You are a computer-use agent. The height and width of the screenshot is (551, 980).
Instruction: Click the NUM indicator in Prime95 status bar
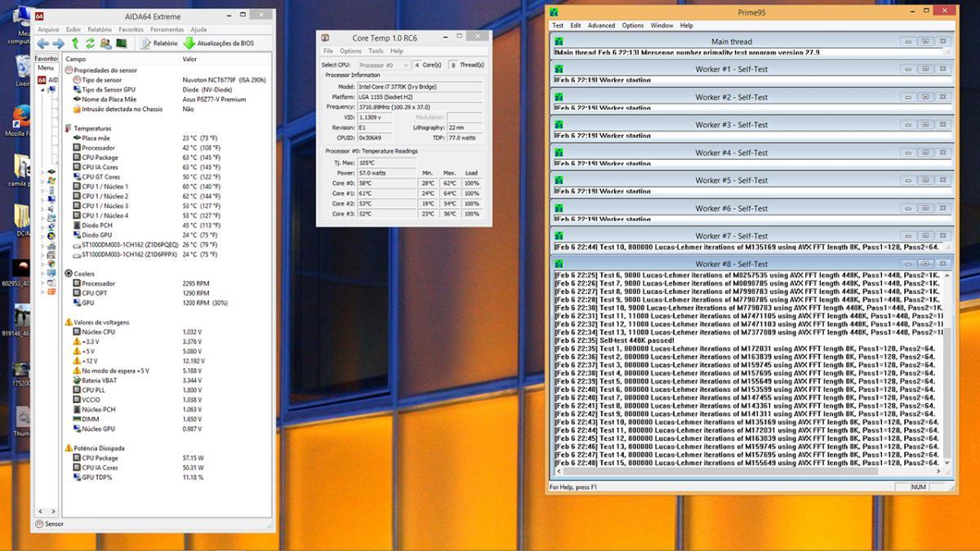(x=918, y=487)
